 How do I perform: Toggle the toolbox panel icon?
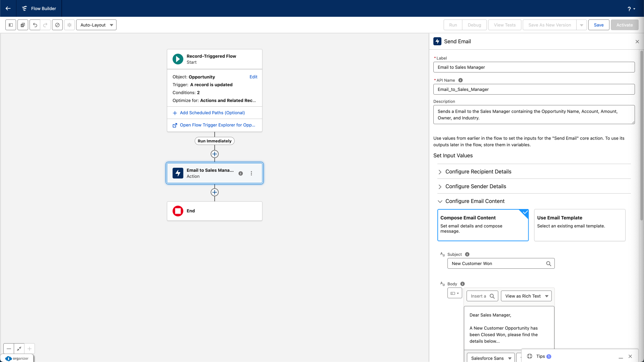[x=11, y=25]
